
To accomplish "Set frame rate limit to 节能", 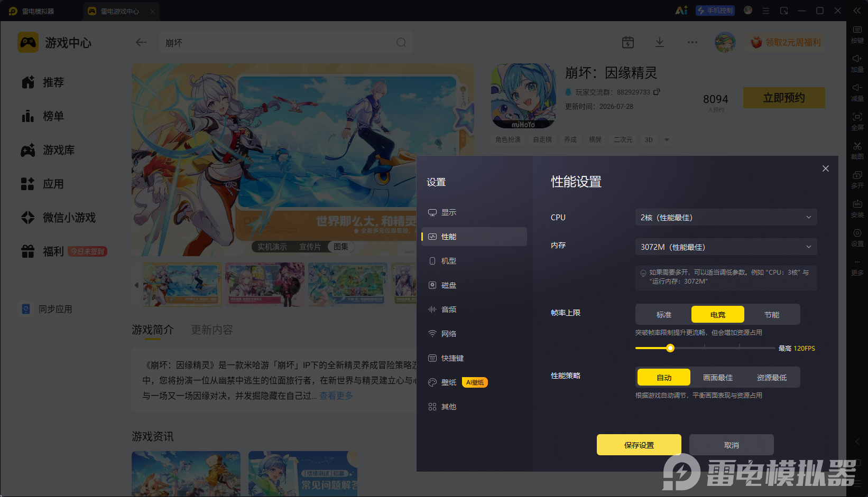I will [772, 315].
